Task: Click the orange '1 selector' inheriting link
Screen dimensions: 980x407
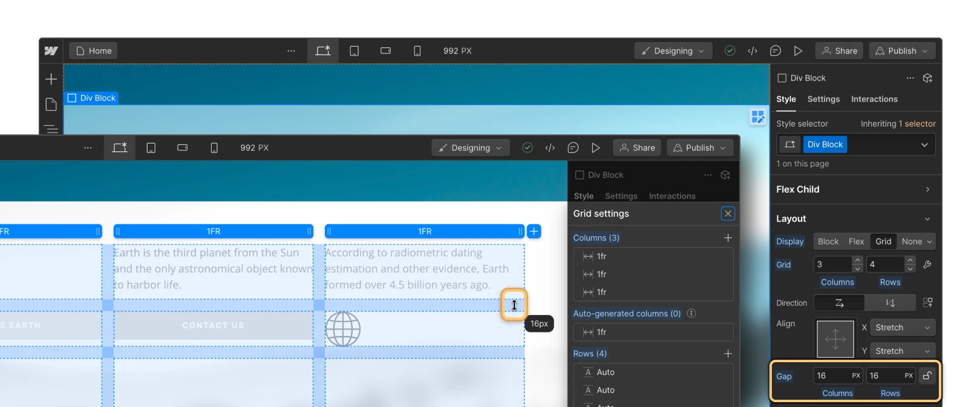Action: click(x=916, y=124)
